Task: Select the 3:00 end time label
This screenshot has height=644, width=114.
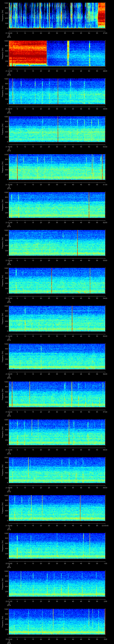Action: click(x=105, y=639)
